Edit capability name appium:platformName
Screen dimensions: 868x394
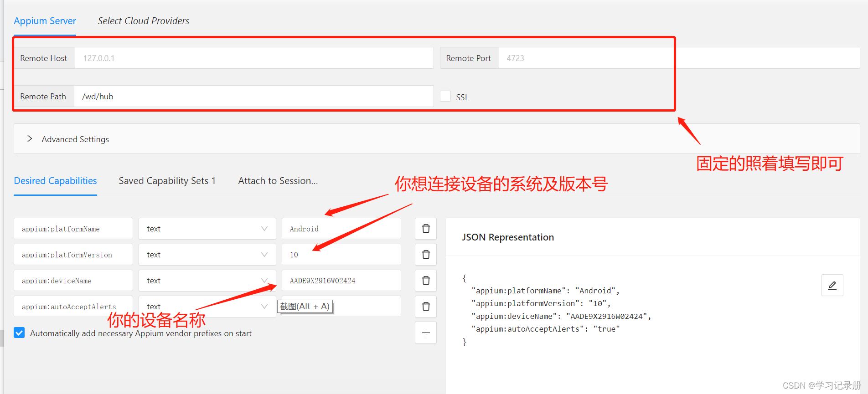tap(73, 229)
